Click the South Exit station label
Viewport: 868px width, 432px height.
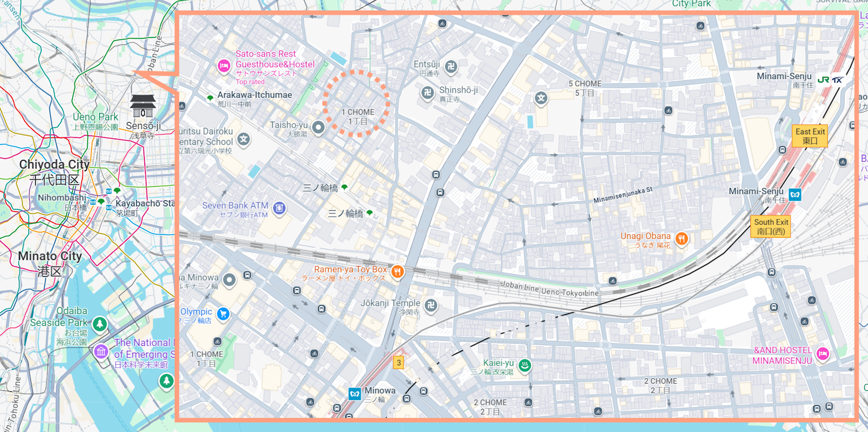pos(771,226)
